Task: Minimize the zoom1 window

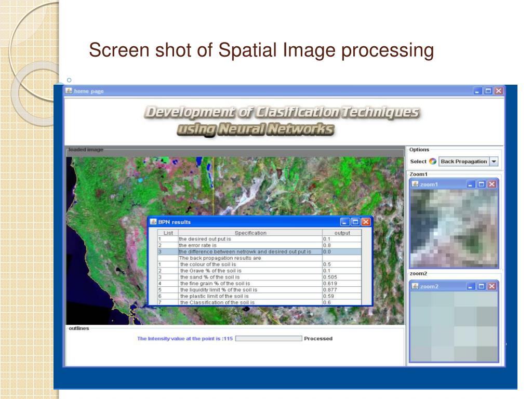Action: click(470, 184)
